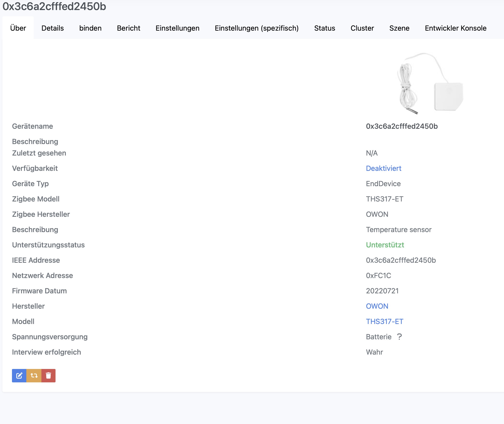Click the red delete device trash icon

pos(48,375)
